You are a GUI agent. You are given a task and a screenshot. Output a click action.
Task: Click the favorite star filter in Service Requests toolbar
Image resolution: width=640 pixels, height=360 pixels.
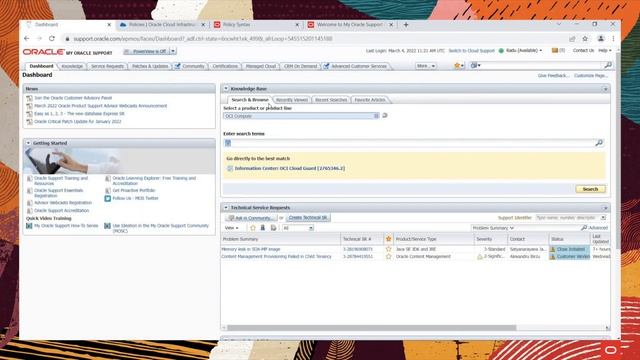[x=253, y=228]
